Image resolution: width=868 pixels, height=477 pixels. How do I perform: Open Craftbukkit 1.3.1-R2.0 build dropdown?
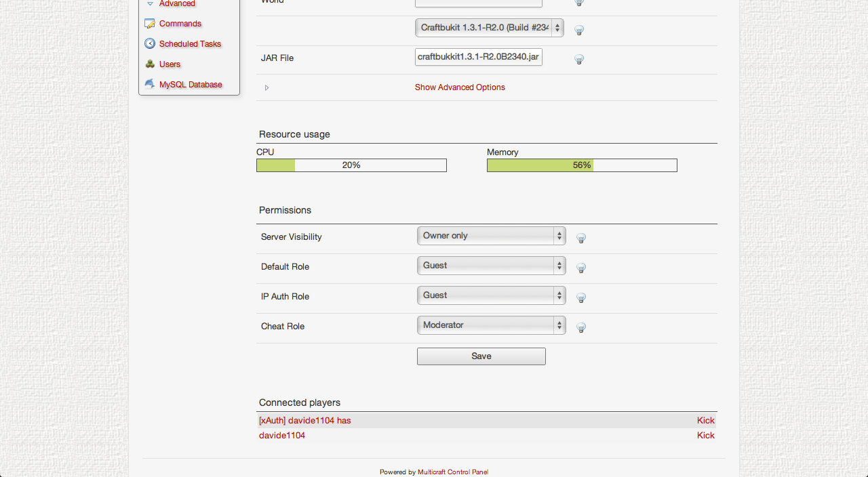point(490,28)
